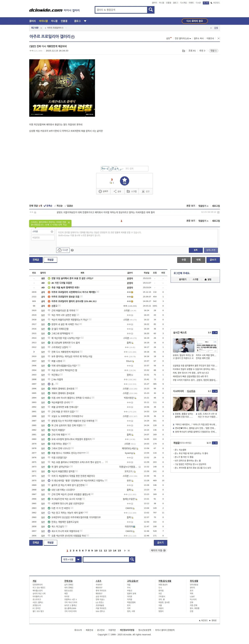Click the 로그인 button at top
The height and width of the screenshot is (644, 249).
206,3
